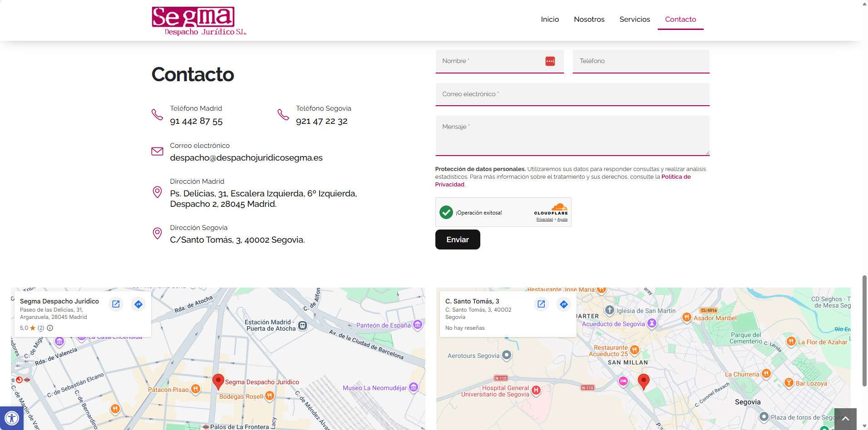868x430 pixels.
Task: Open the Política de Privacidad link
Action: coord(676,177)
